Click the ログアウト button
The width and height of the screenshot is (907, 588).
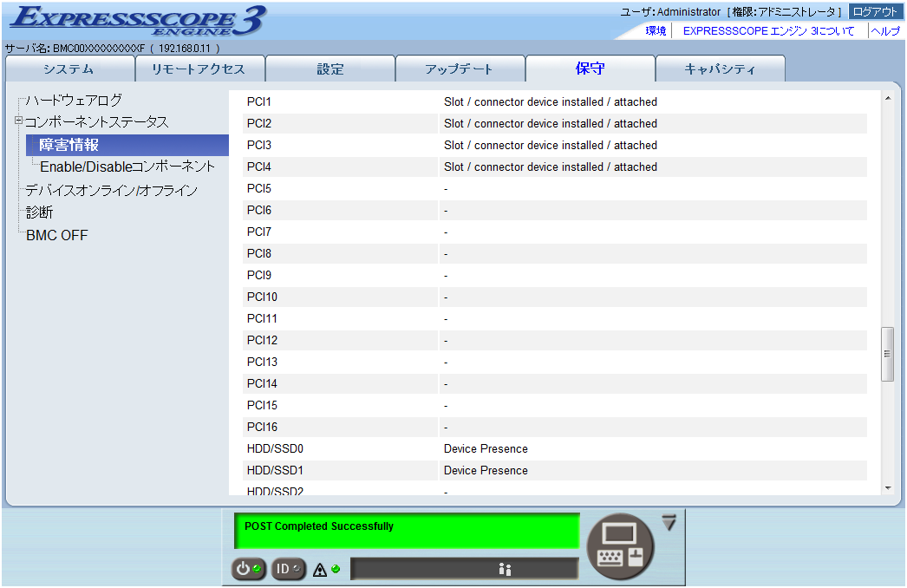pyautogui.click(x=875, y=11)
